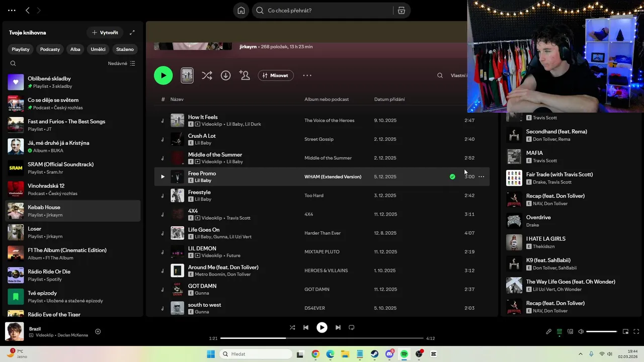The width and height of the screenshot is (644, 362).
Task: Open more options for Free Promo
Action: [481, 176]
